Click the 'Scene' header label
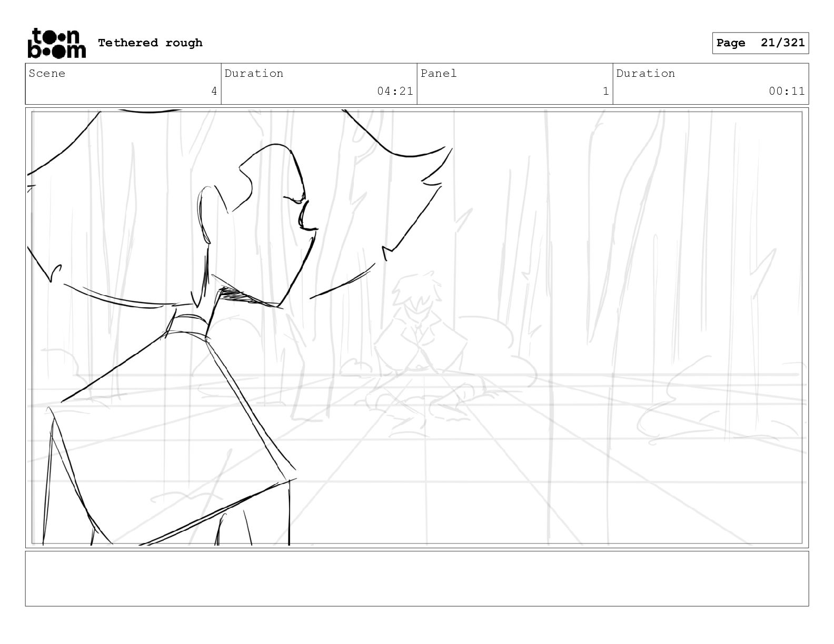834x644 pixels. 47,73
